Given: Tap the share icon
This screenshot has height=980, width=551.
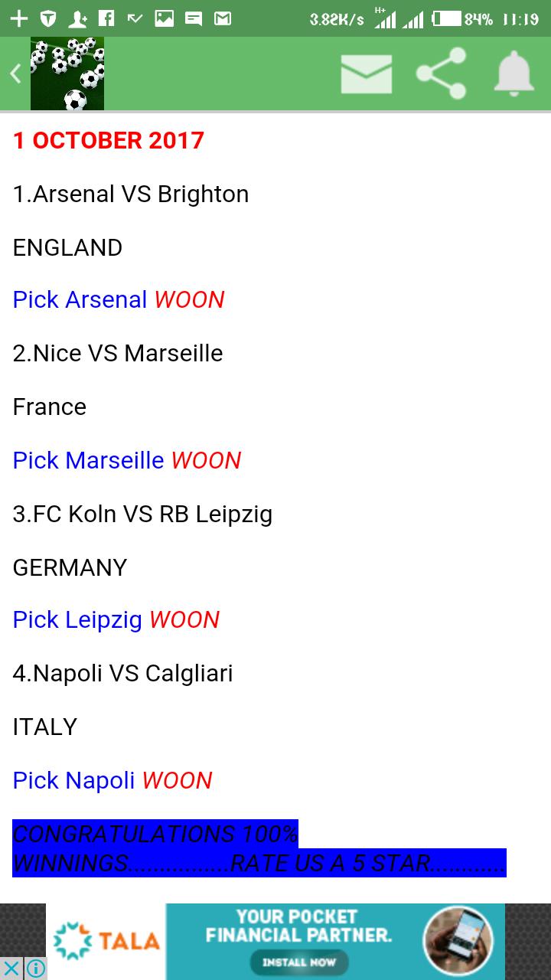Looking at the screenshot, I should pos(442,73).
